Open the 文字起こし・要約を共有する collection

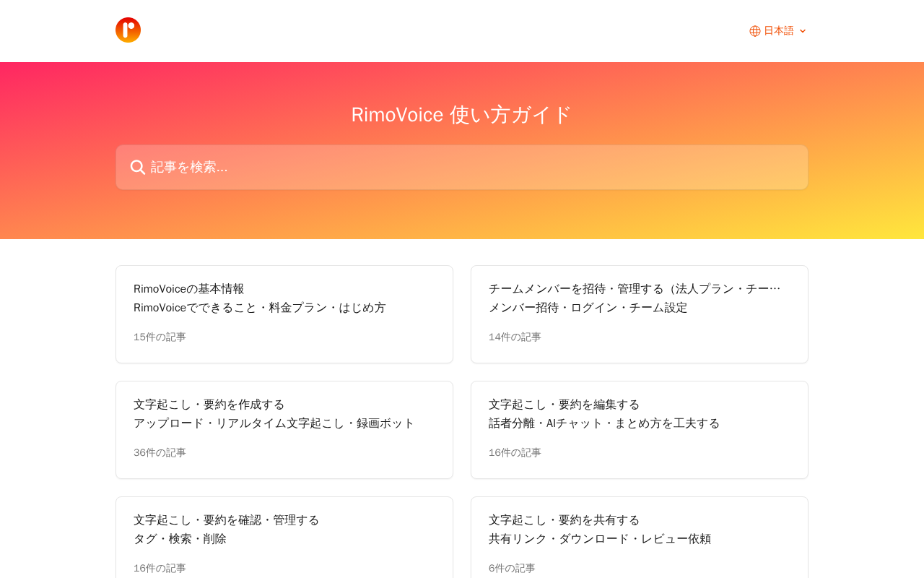[640, 538]
